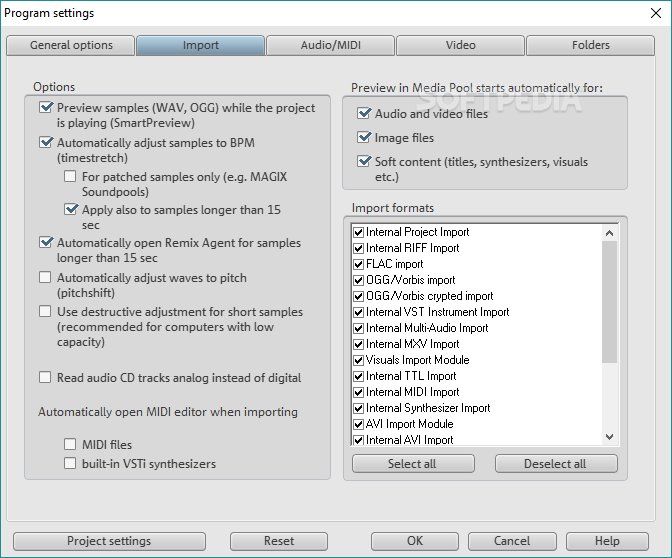Uncheck Audio and video files preview

[x=364, y=113]
